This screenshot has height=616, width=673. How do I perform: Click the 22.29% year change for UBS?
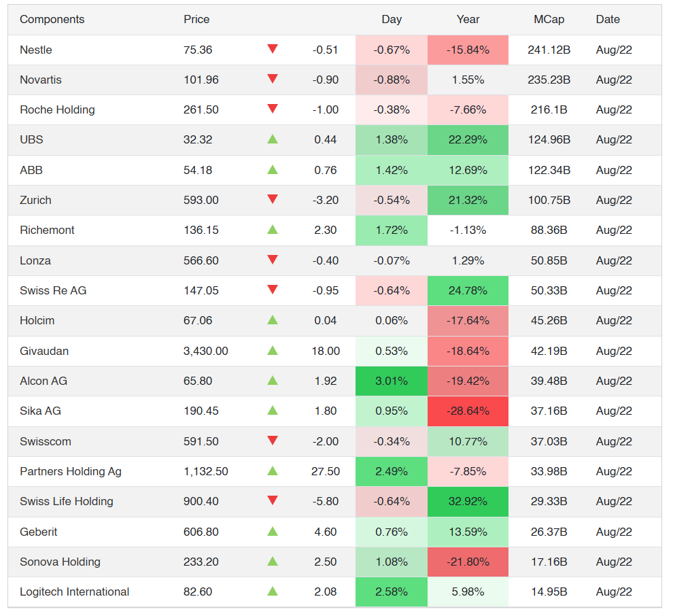click(x=468, y=140)
